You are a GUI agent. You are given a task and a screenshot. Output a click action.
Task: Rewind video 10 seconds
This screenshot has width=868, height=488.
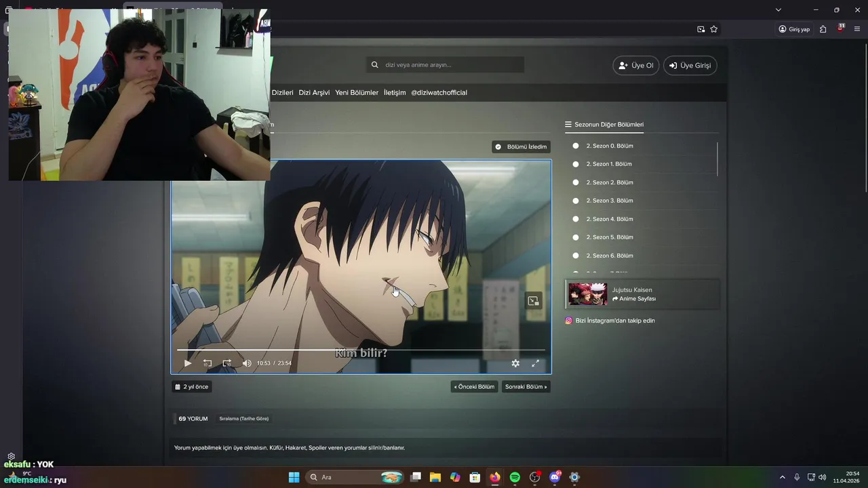(x=208, y=363)
